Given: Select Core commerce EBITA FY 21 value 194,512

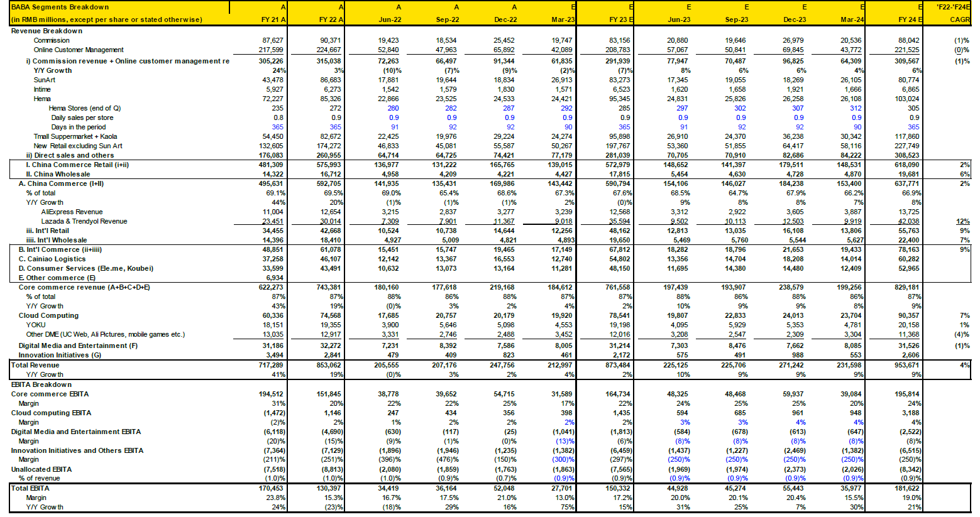Looking at the screenshot, I should (270, 394).
